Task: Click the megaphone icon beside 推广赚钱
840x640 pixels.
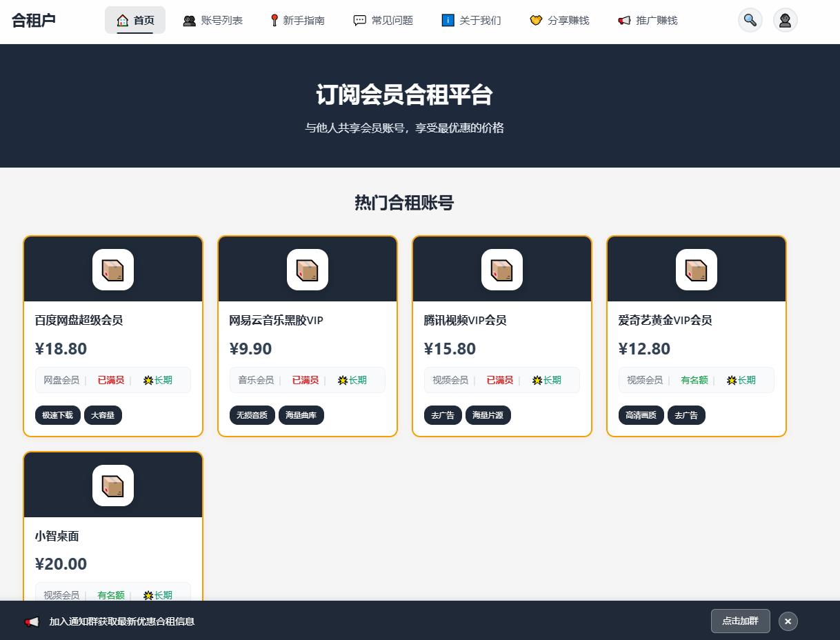Action: [624, 21]
